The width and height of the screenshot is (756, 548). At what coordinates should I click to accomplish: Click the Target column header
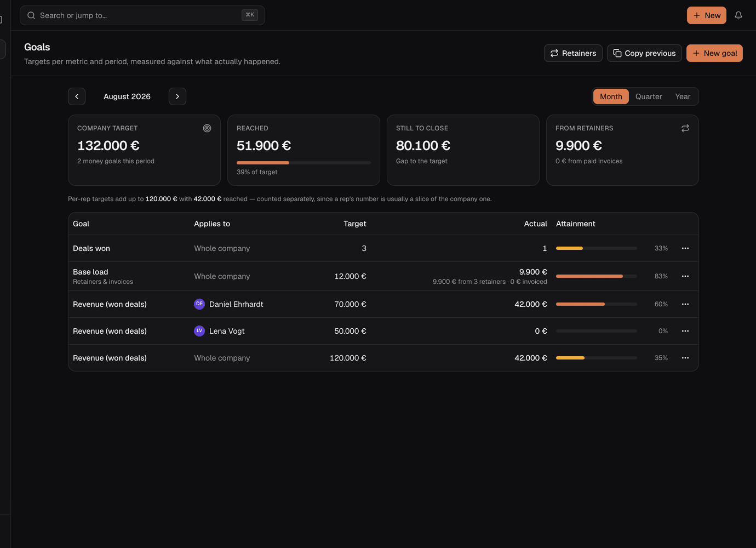355,224
